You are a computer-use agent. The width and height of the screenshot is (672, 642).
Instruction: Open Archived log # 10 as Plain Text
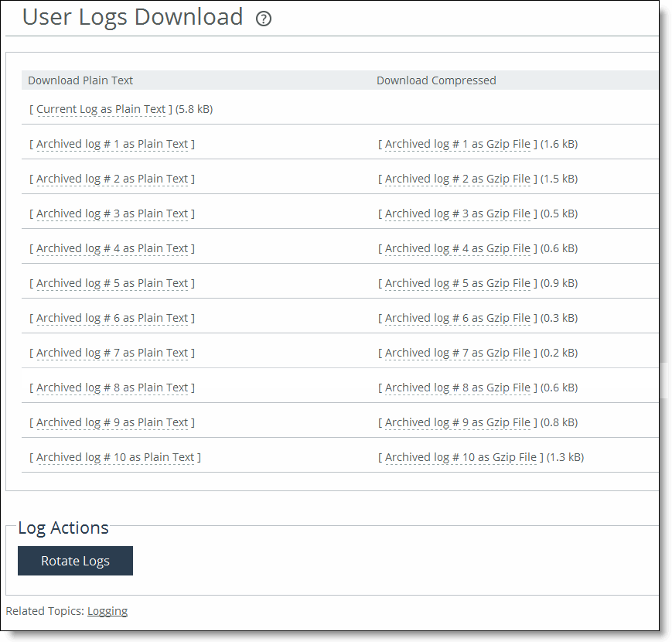115,457
